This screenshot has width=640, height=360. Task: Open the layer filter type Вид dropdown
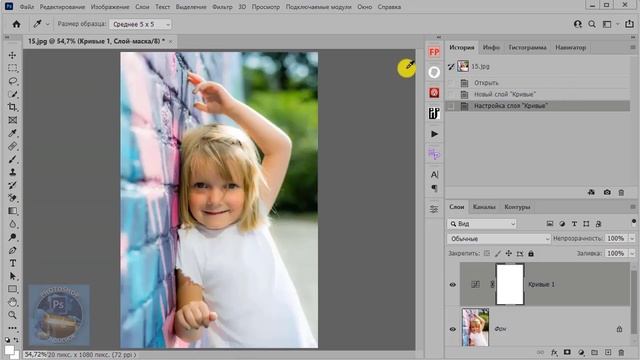click(482, 224)
